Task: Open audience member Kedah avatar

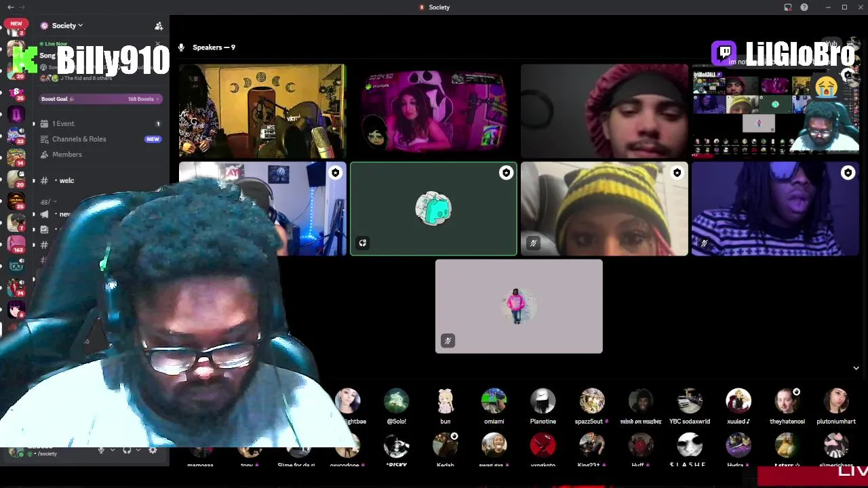Action: tap(446, 445)
